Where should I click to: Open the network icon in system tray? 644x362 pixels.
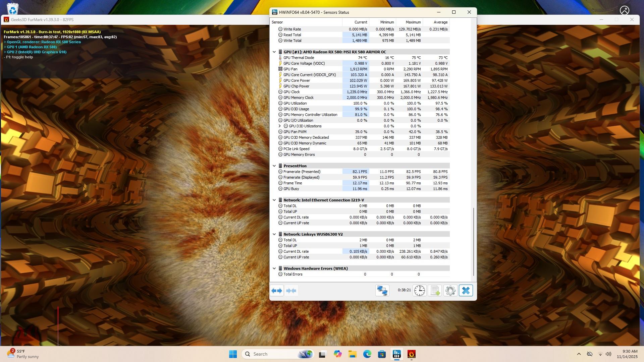tap(600, 354)
